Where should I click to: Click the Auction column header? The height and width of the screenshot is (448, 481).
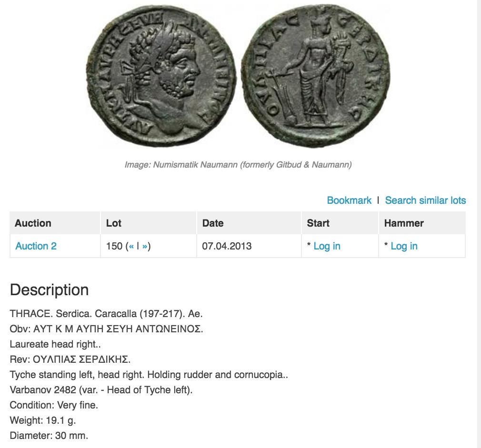(x=33, y=223)
